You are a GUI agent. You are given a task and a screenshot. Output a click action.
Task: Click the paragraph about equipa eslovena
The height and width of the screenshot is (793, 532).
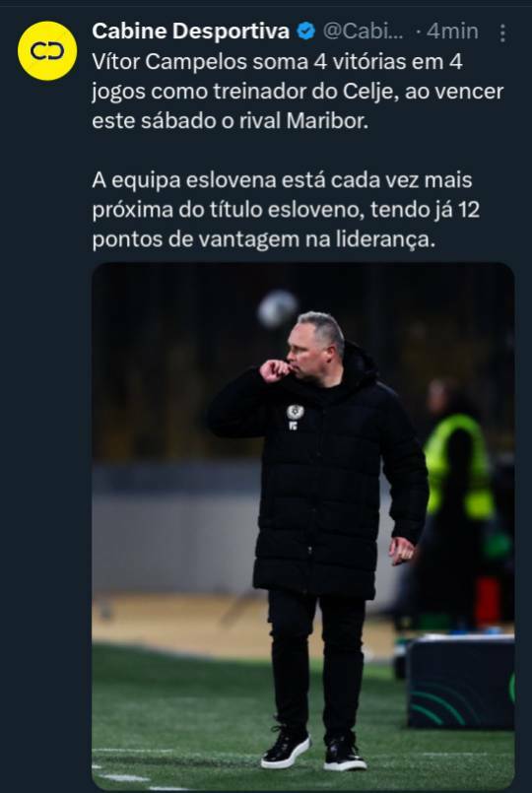[x=286, y=210]
